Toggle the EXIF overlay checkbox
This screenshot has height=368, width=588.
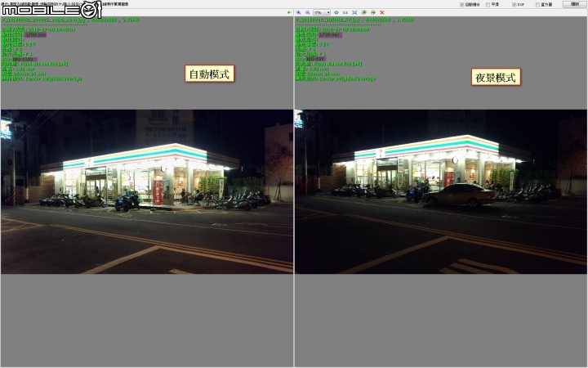(514, 5)
